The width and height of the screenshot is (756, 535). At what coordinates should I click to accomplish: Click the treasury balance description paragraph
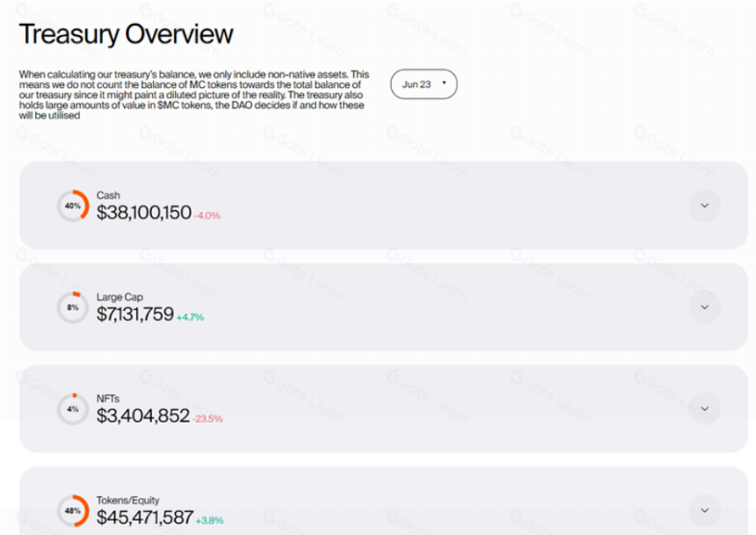pos(194,95)
